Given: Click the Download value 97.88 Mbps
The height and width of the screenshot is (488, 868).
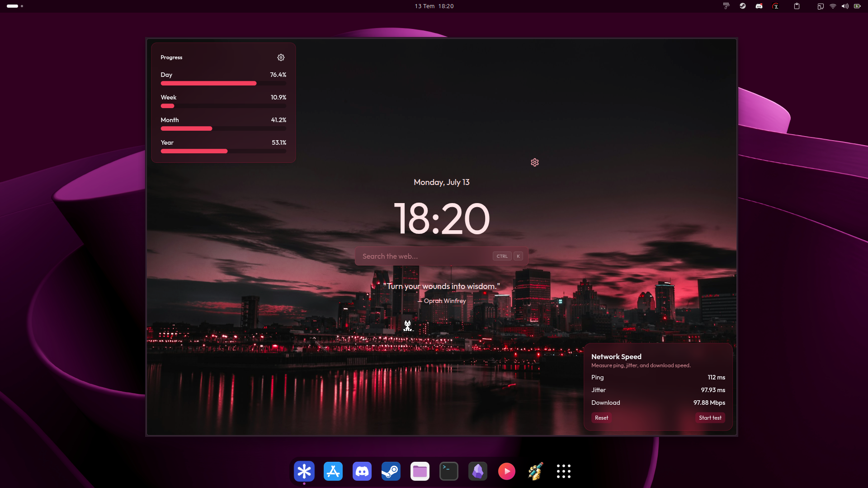Looking at the screenshot, I should pos(709,403).
